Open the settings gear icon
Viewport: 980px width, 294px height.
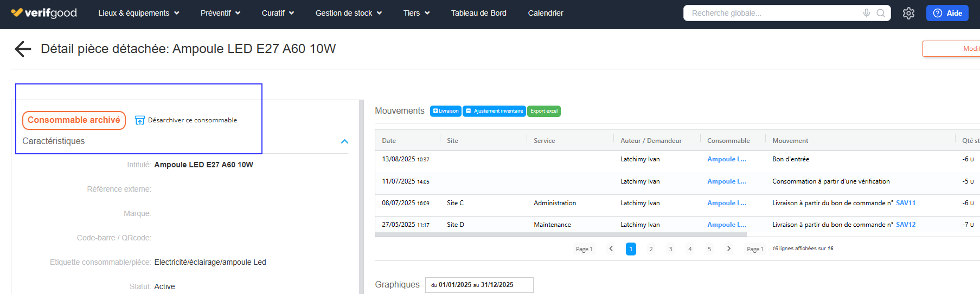pyautogui.click(x=908, y=13)
